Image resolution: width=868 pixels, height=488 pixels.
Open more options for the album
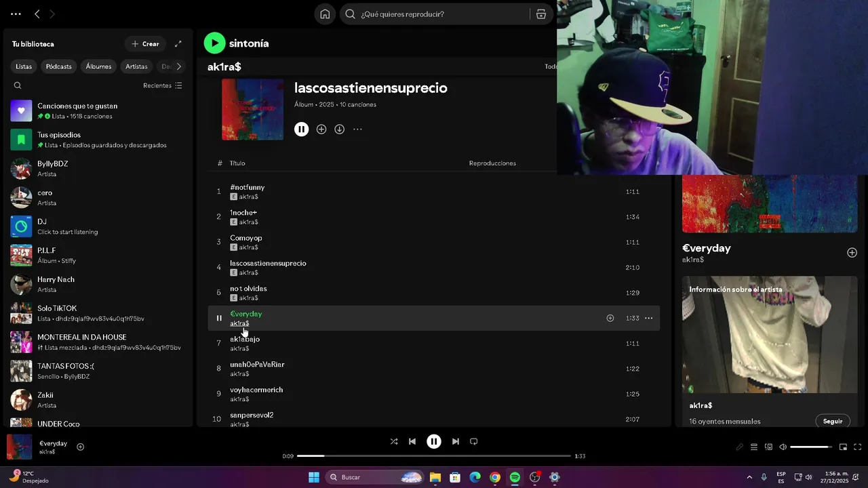[x=358, y=129]
